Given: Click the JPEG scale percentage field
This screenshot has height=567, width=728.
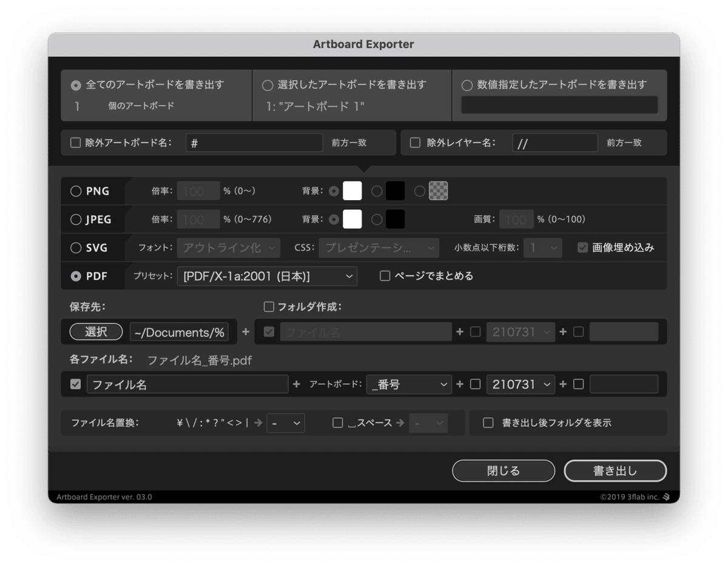Looking at the screenshot, I should (198, 220).
